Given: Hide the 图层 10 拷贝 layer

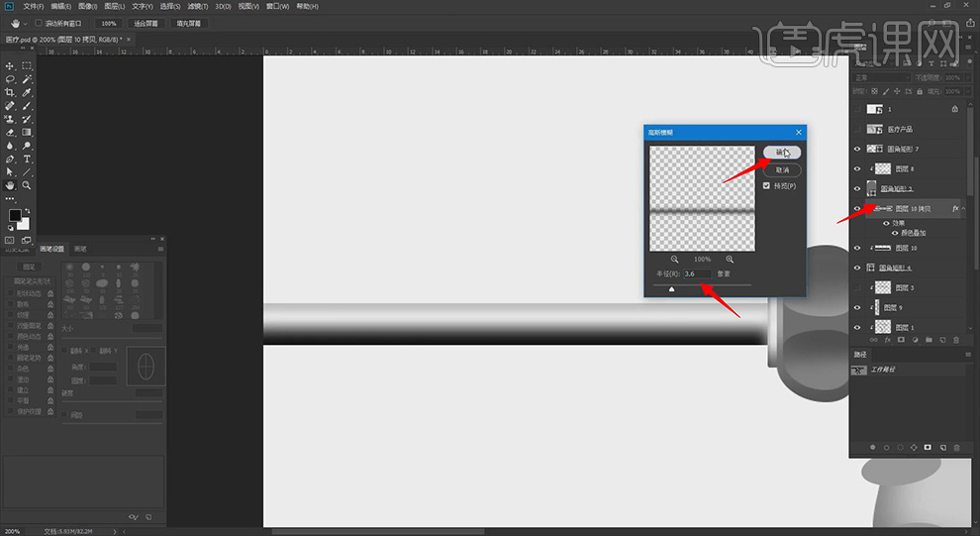Looking at the screenshot, I should tap(857, 209).
